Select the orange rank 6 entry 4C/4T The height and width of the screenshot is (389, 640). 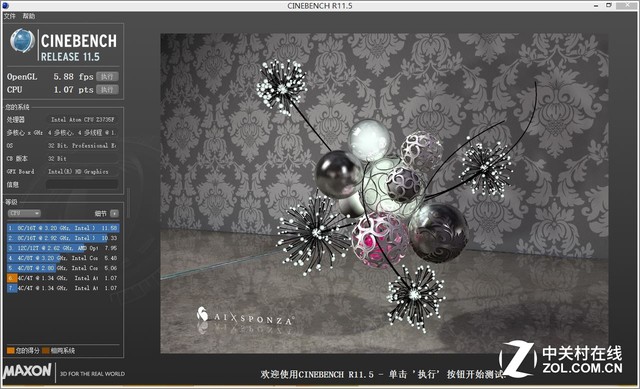point(63,278)
